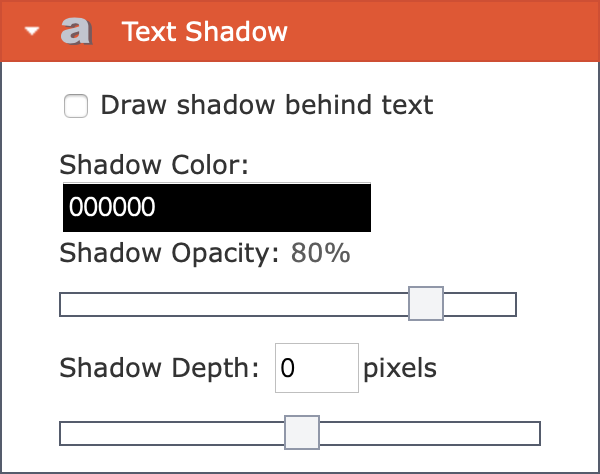The width and height of the screenshot is (600, 474).
Task: Click the shadowed letter 'a' icon
Action: [x=77, y=31]
